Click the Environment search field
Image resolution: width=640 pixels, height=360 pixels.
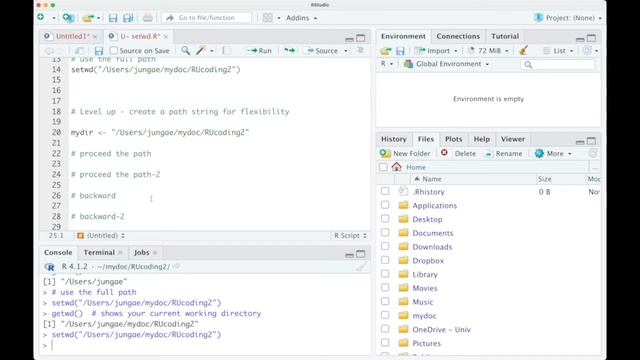[x=558, y=64]
